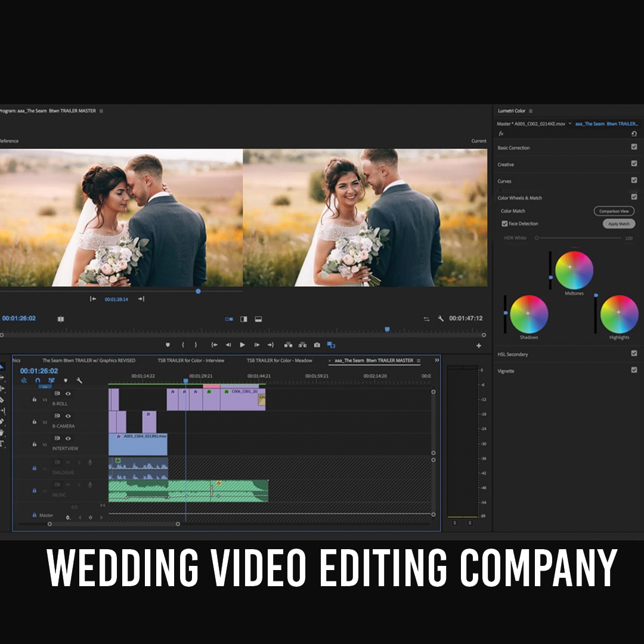This screenshot has width=644, height=644.
Task: Show overflow timeline tabs chevron
Action: [x=436, y=360]
